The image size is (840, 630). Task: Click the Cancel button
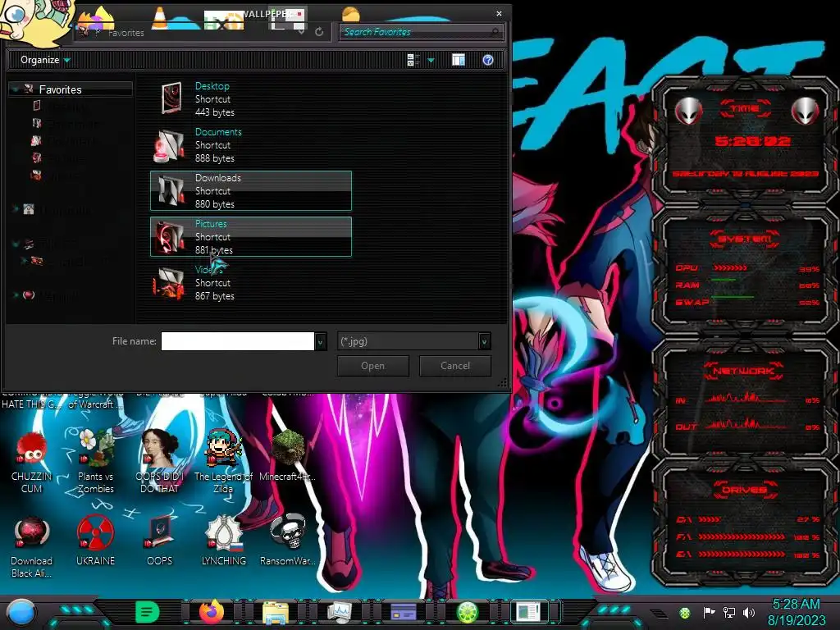[x=454, y=366]
